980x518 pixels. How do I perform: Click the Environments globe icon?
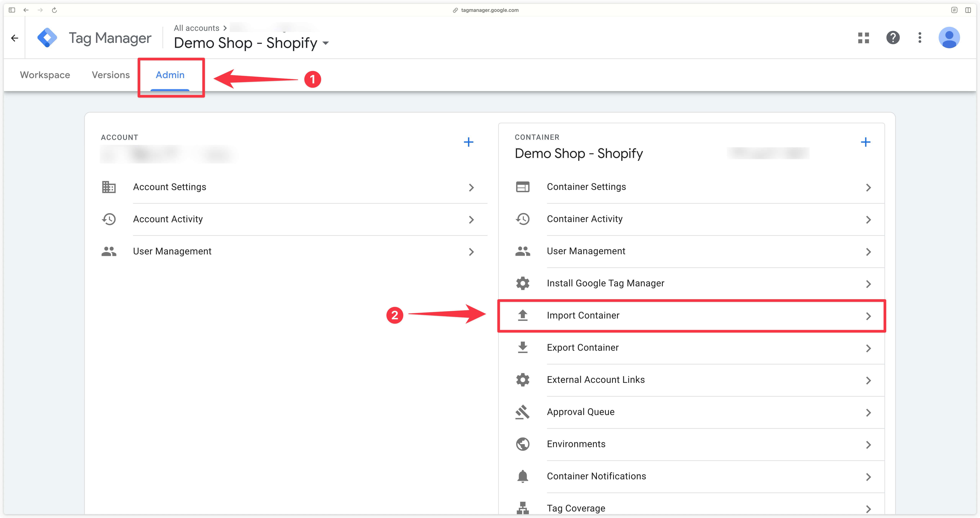522,444
